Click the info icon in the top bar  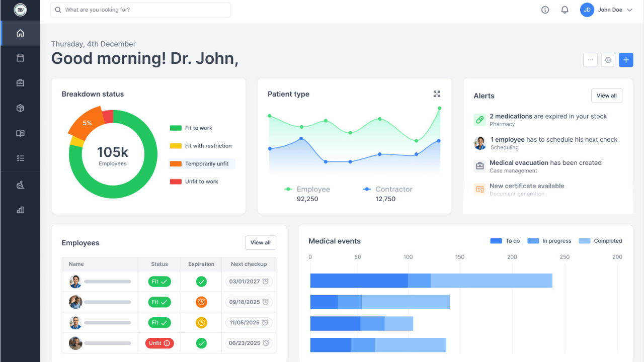click(x=545, y=10)
